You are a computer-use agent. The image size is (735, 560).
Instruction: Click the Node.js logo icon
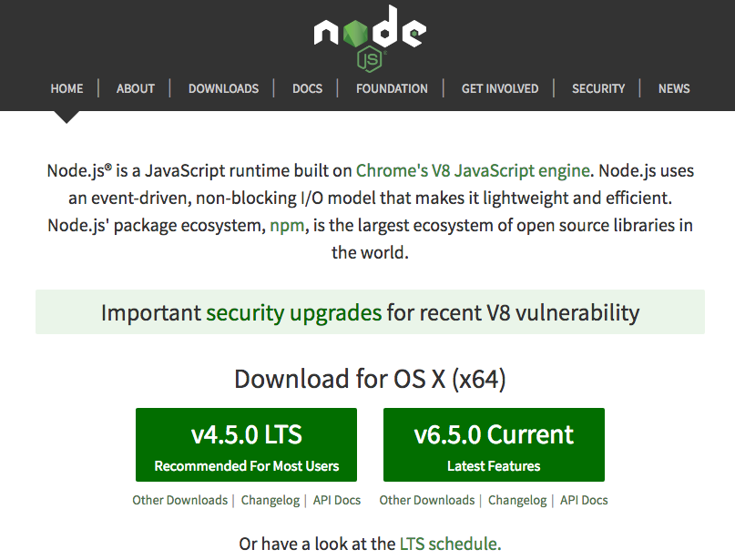click(x=369, y=37)
